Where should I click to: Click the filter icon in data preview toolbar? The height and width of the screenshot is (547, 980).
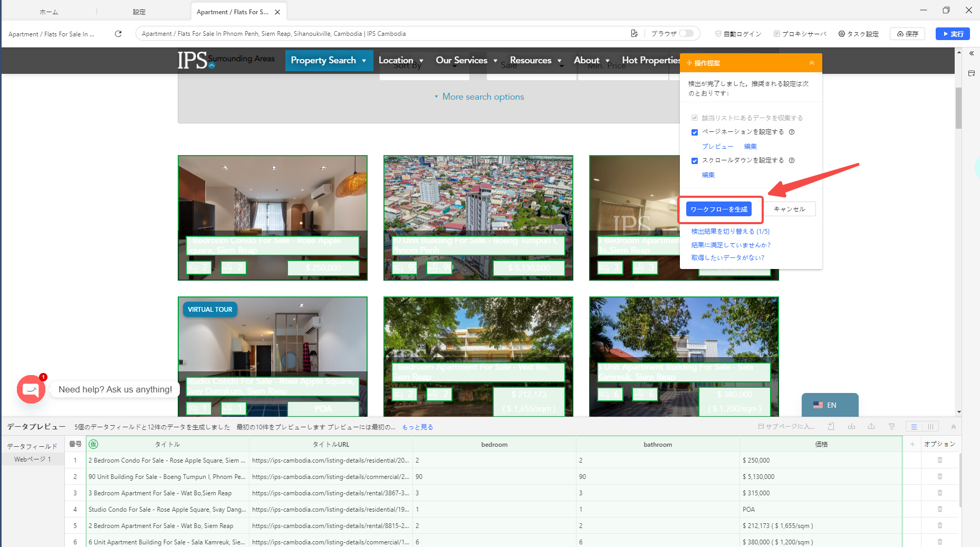pyautogui.click(x=891, y=427)
